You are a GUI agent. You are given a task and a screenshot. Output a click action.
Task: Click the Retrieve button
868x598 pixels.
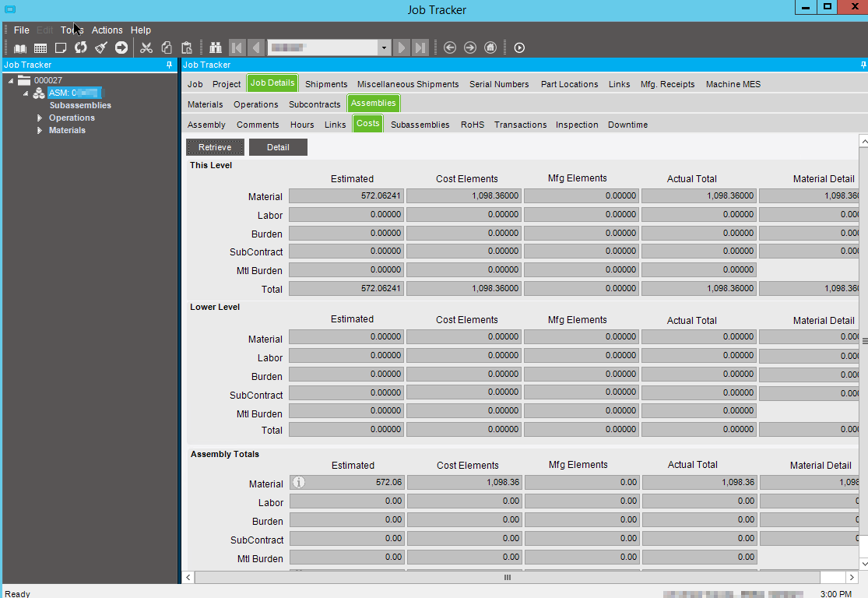point(215,147)
